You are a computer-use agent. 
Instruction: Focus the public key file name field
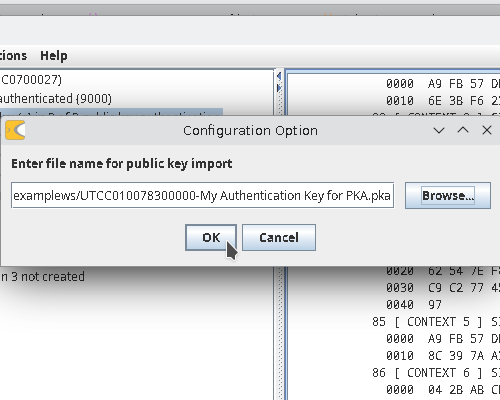pos(202,195)
